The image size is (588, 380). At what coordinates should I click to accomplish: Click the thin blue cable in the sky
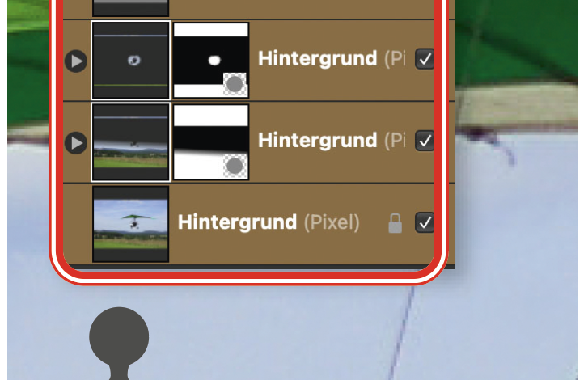click(x=401, y=333)
